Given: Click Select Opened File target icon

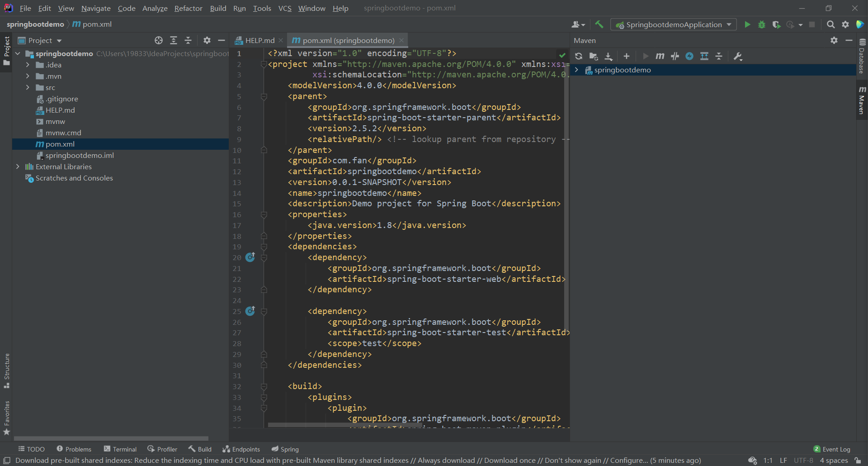Looking at the screenshot, I should (159, 40).
